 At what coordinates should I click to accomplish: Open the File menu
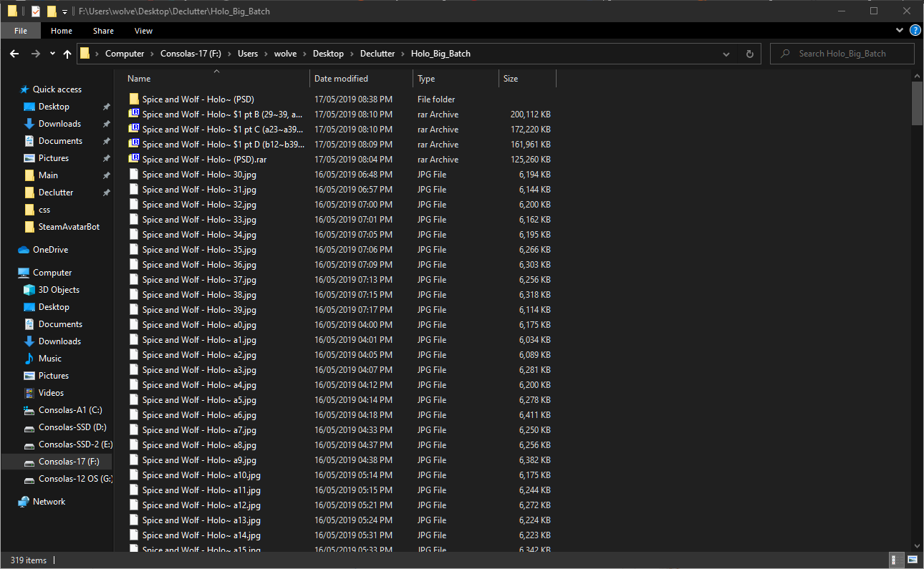(x=21, y=31)
